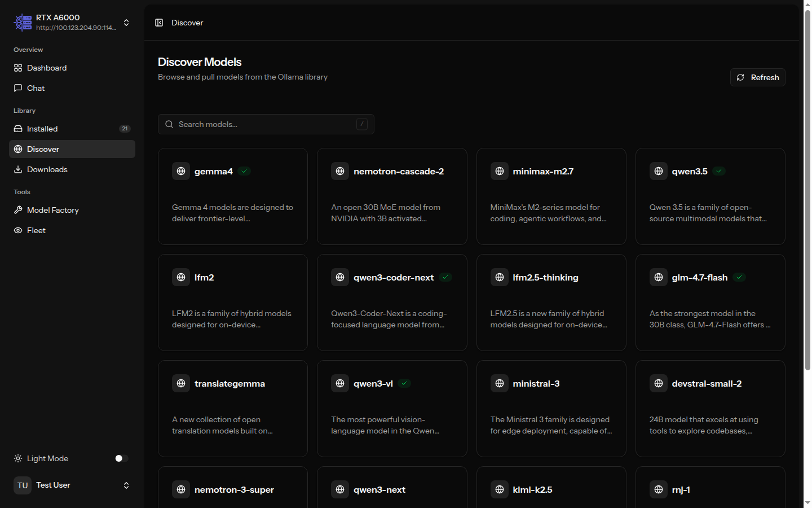The width and height of the screenshot is (812, 508).
Task: Open the Model Factory tool
Action: pyautogui.click(x=52, y=210)
